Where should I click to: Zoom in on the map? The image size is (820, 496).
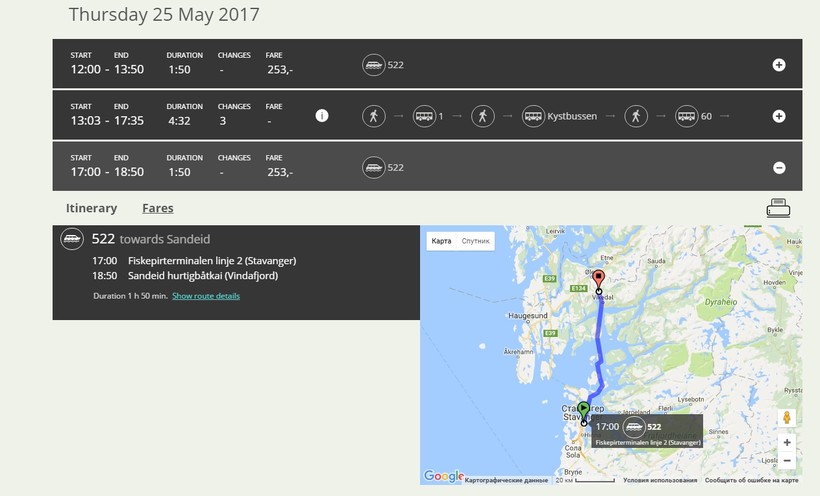(x=787, y=442)
